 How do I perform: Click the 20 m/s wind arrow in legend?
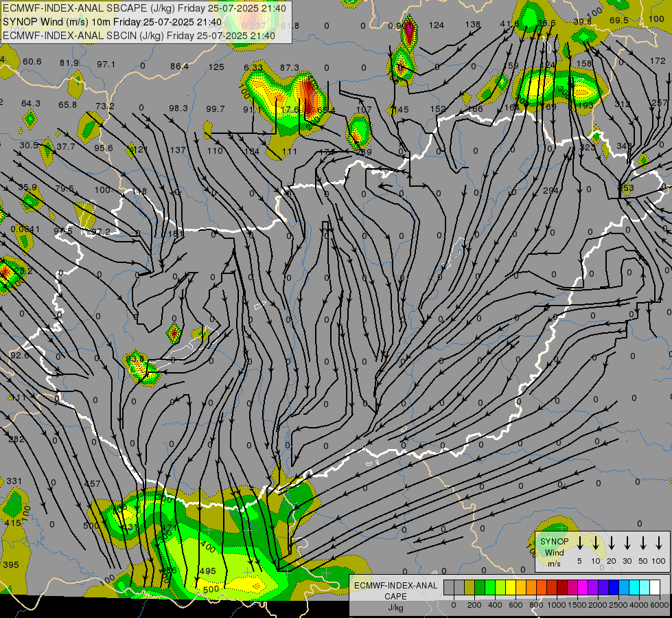[612, 543]
